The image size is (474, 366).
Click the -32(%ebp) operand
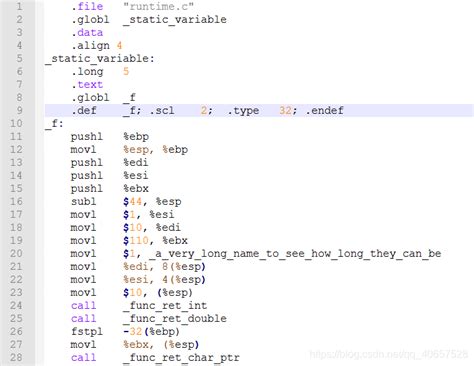click(x=152, y=331)
